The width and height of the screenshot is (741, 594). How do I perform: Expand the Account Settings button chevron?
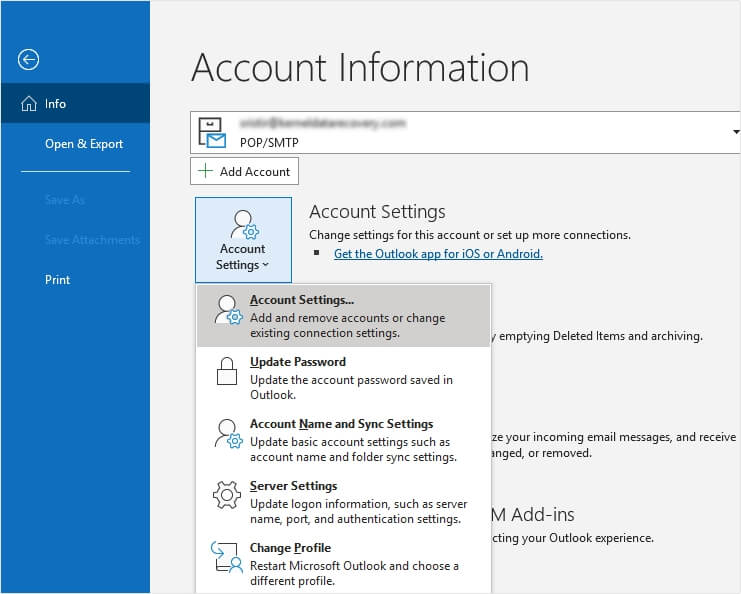click(266, 265)
